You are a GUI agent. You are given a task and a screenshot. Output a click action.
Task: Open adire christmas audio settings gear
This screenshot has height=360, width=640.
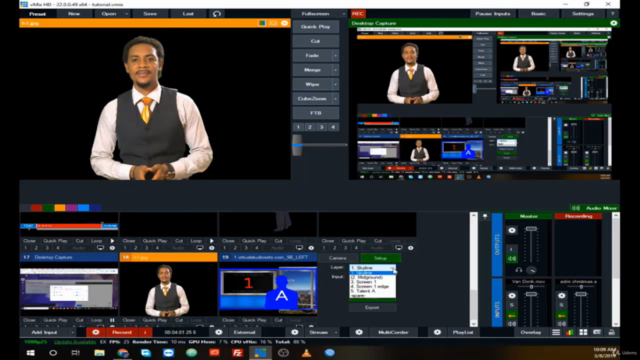562,296
